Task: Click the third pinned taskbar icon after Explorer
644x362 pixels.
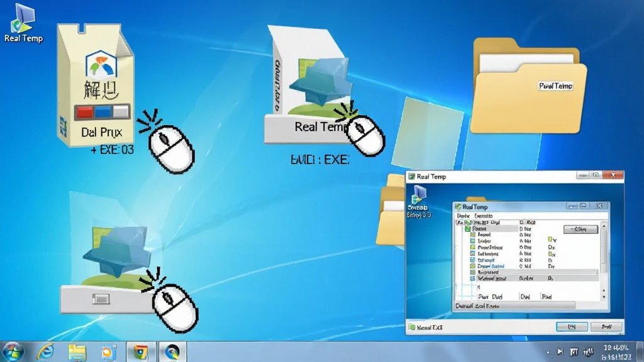Action: 108,352
